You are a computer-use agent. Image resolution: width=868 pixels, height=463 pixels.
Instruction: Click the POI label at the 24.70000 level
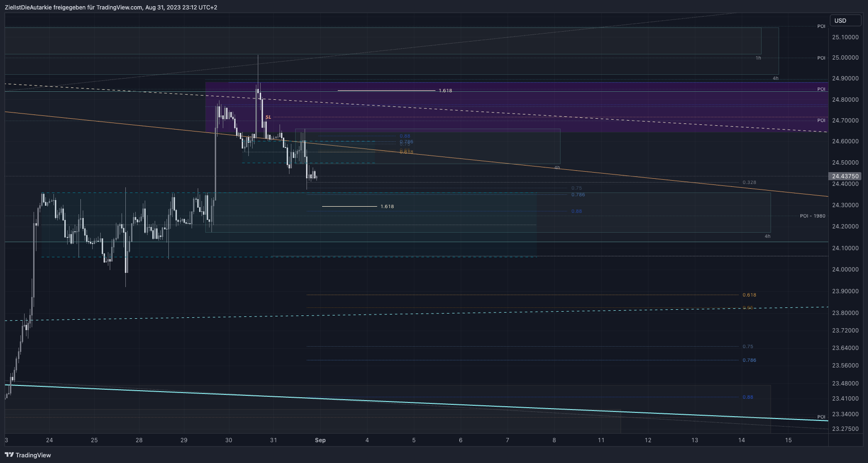(821, 120)
